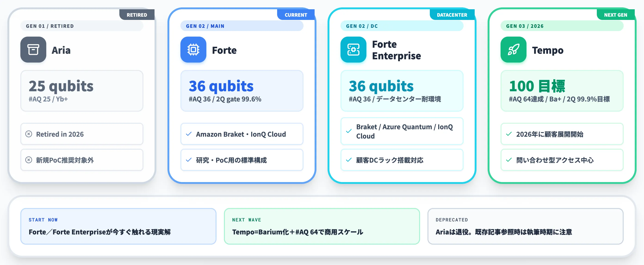Click the GEN 03 / 2026 pill label
644x265 pixels.
point(562,26)
